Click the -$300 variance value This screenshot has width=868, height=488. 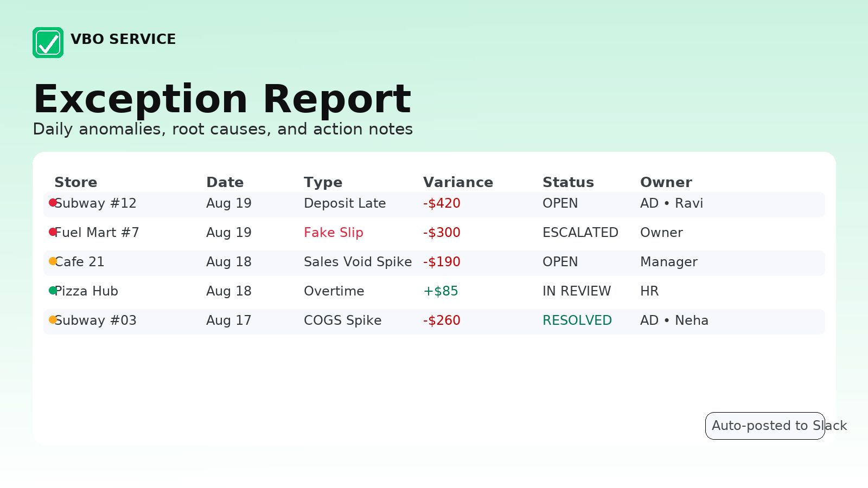(x=442, y=233)
